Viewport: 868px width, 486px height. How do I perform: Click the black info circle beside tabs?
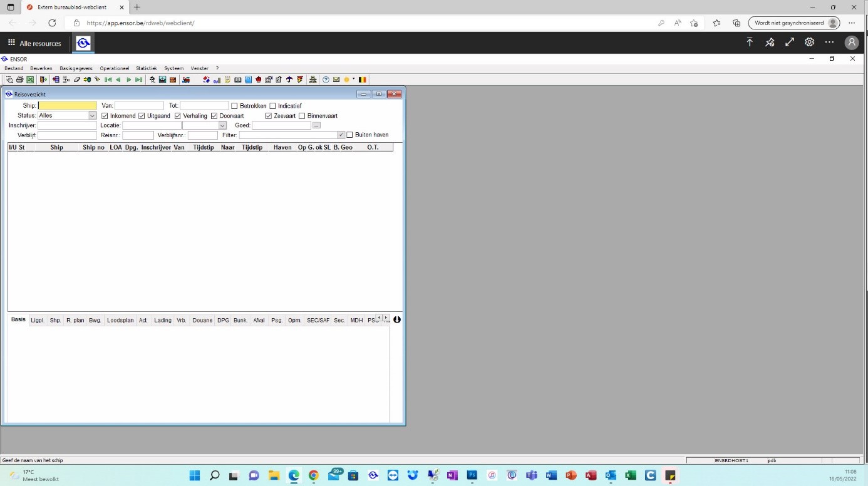click(397, 319)
